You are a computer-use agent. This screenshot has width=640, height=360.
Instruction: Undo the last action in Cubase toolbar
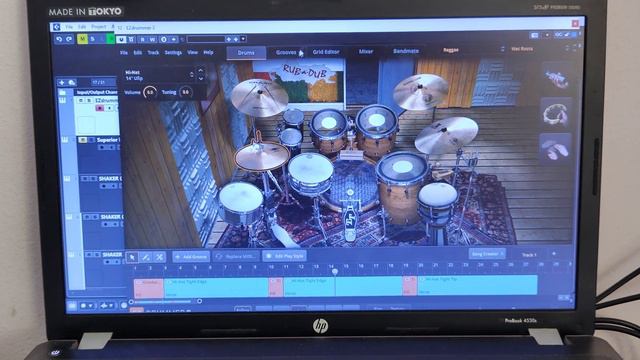click(x=60, y=39)
